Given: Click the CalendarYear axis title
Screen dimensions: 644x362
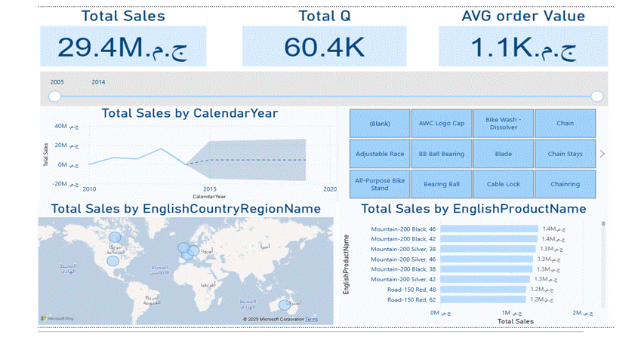Looking at the screenshot, I should tap(209, 197).
